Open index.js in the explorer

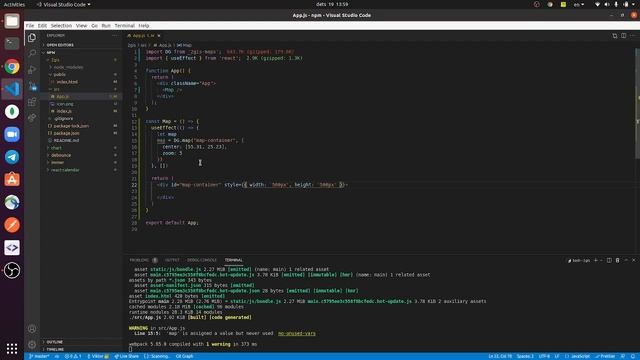tap(64, 111)
